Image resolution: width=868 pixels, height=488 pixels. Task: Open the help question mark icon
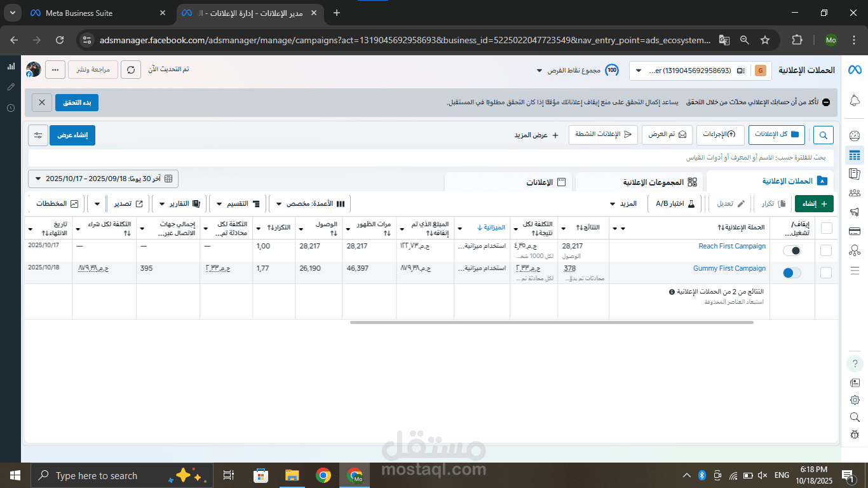click(x=855, y=364)
